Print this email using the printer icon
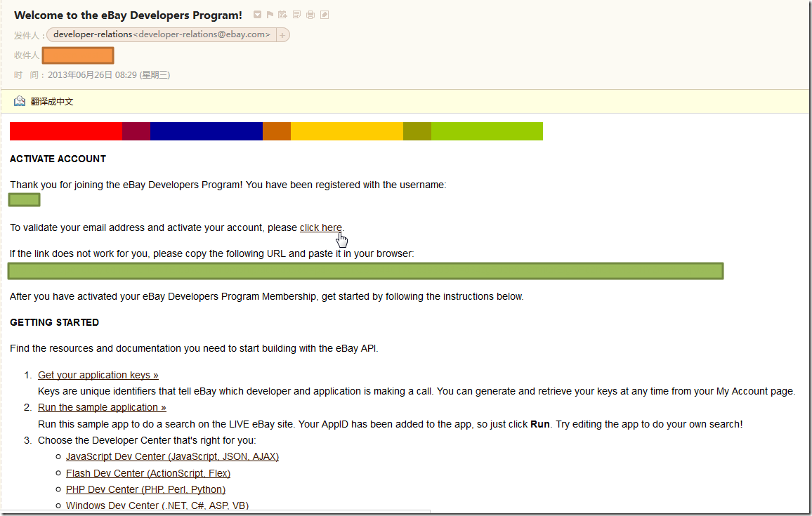This screenshot has width=812, height=516. point(310,15)
